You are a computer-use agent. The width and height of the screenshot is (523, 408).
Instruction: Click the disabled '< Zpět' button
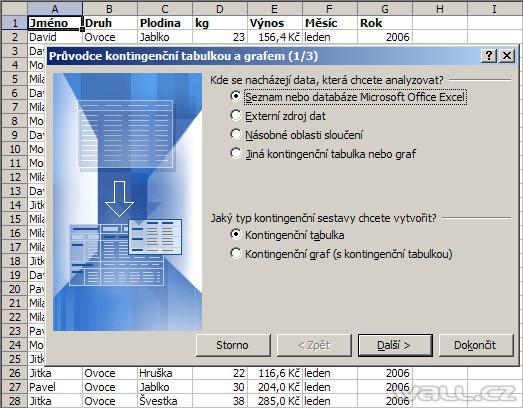click(x=314, y=345)
